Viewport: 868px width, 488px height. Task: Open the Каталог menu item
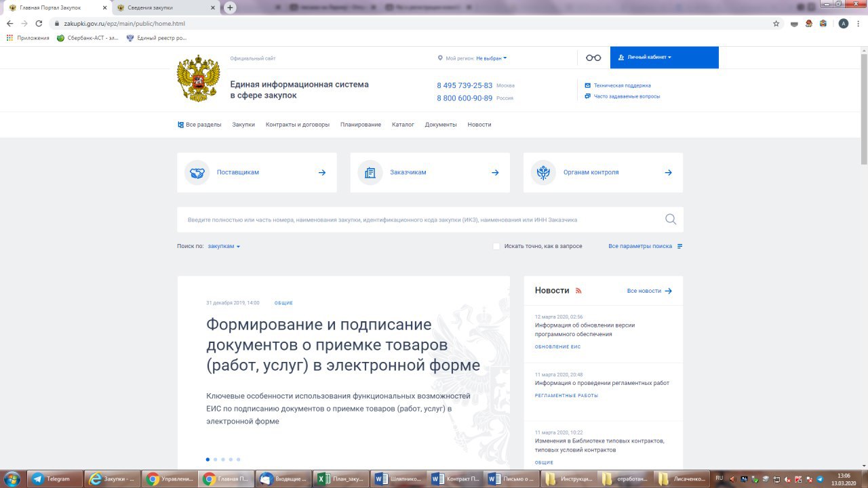point(403,125)
